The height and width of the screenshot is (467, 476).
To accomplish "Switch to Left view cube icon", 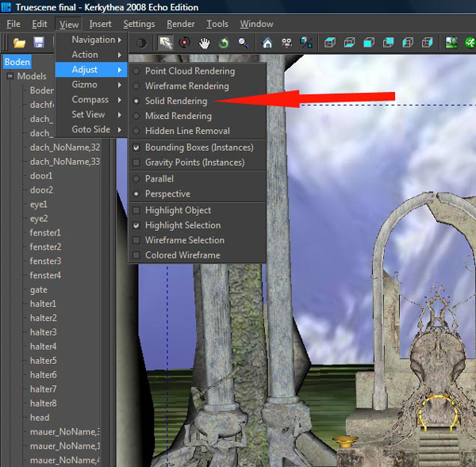I will (408, 43).
